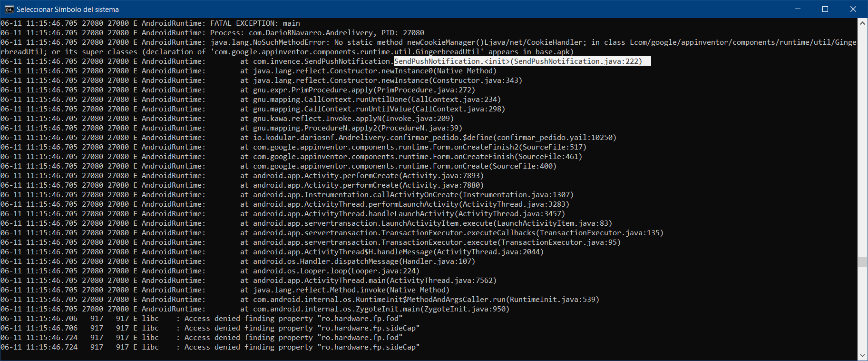The height and width of the screenshot is (361, 868).
Task: Close the Símbolo del sistema window
Action: [x=853, y=9]
